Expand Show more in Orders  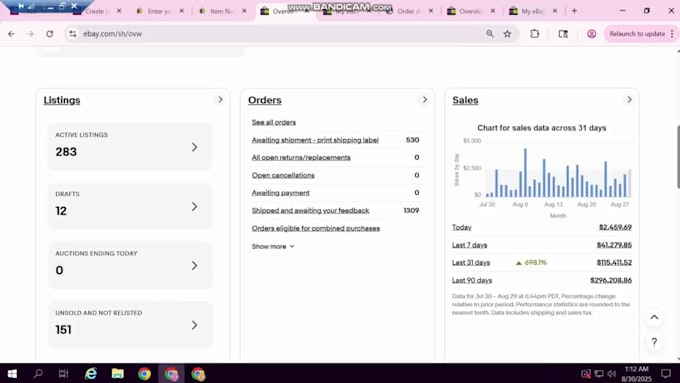(273, 246)
